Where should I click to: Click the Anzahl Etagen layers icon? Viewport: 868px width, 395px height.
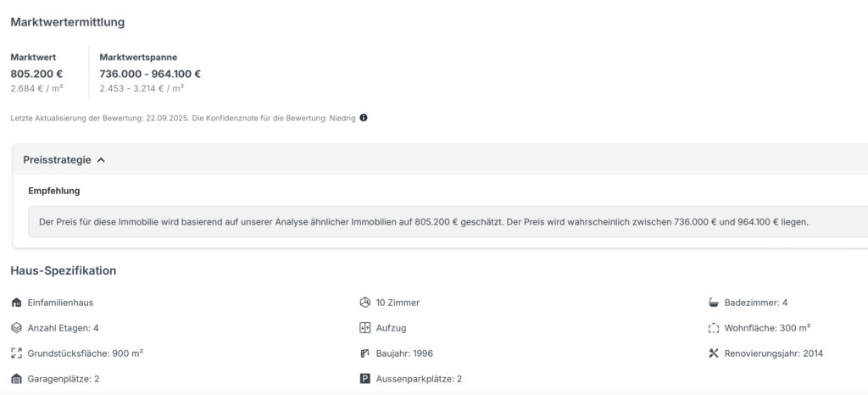16,328
